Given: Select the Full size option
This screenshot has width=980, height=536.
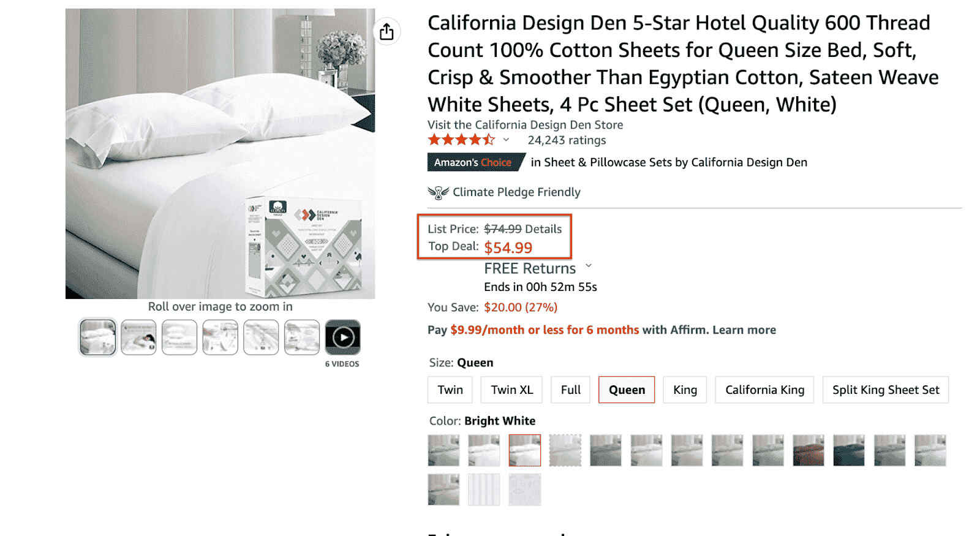Looking at the screenshot, I should click(570, 390).
